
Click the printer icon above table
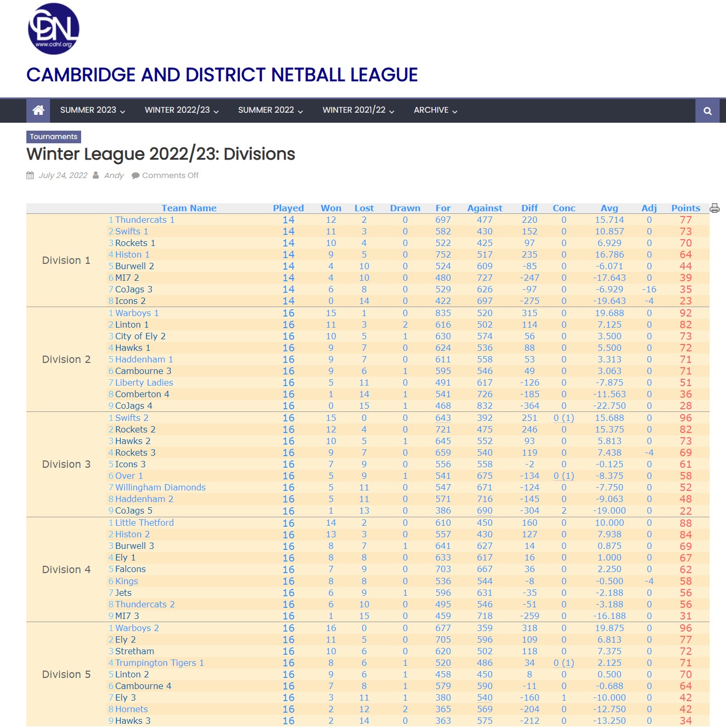714,208
